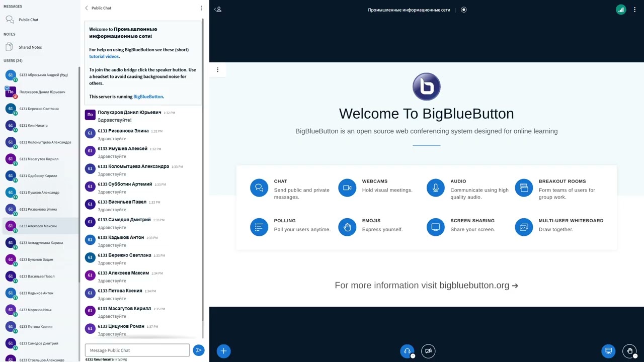Click the Webcams camera icon on the slide
Screen dimensions: 644x362
pos(347,188)
